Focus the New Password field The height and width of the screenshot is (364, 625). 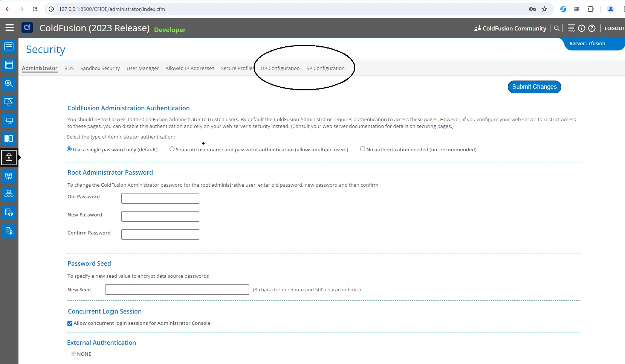160,216
